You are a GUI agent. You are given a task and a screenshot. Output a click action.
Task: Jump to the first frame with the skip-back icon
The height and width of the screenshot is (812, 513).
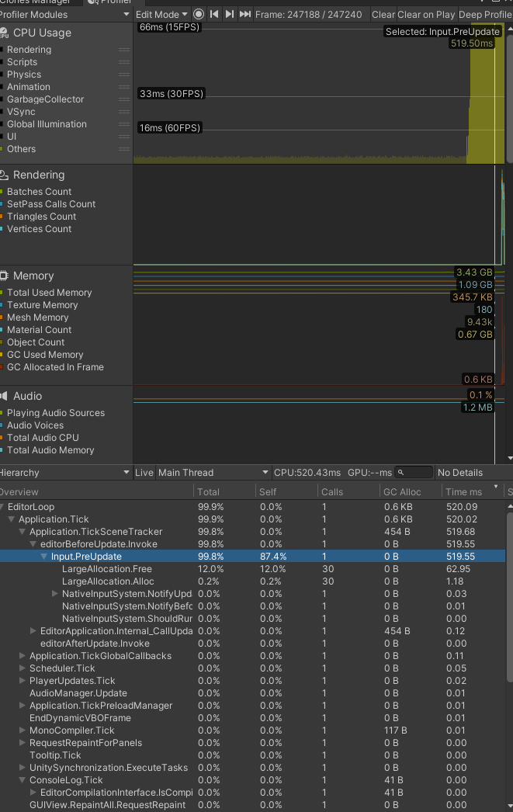(214, 14)
